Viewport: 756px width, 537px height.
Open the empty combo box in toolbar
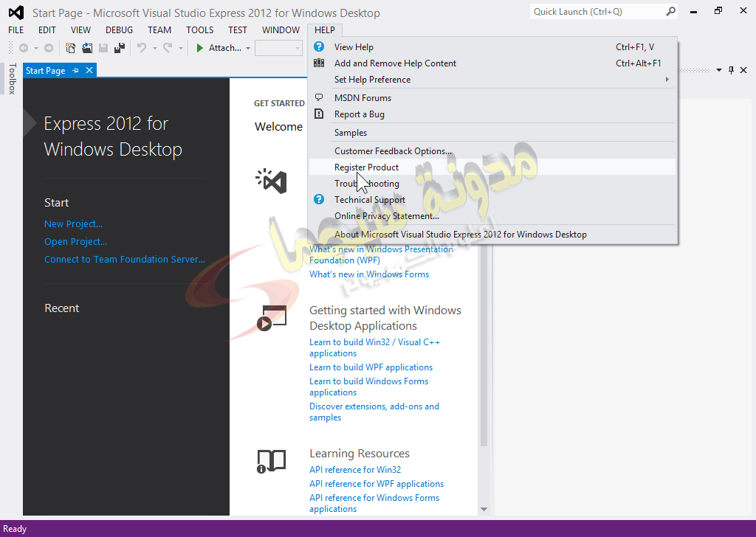click(x=278, y=48)
